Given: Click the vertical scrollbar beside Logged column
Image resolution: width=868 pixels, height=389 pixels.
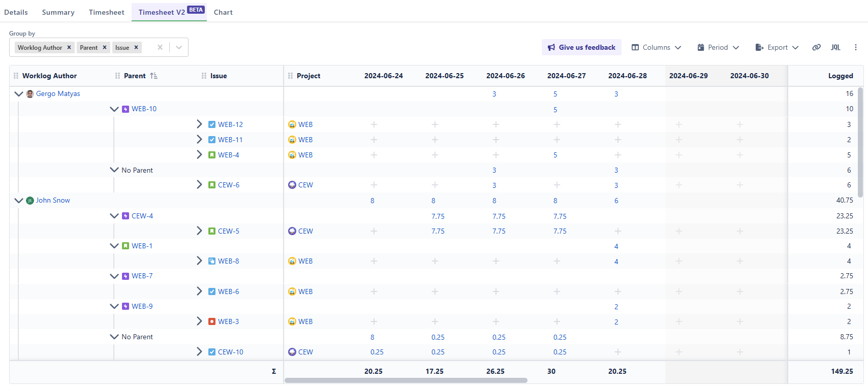Looking at the screenshot, I should (x=860, y=142).
